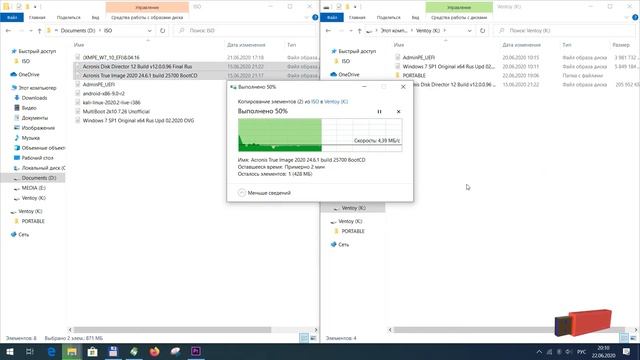The image size is (640, 360).
Task: Click the green copy progress graph
Action: point(320,135)
